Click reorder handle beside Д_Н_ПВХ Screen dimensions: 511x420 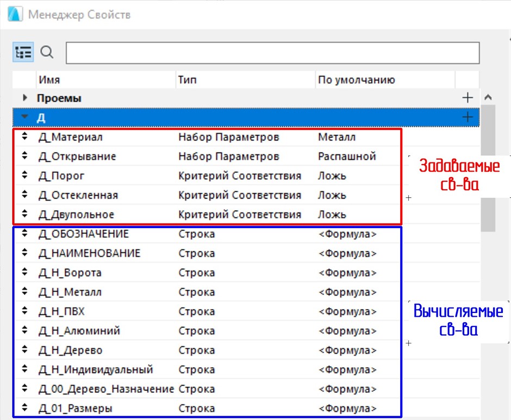tap(24, 311)
